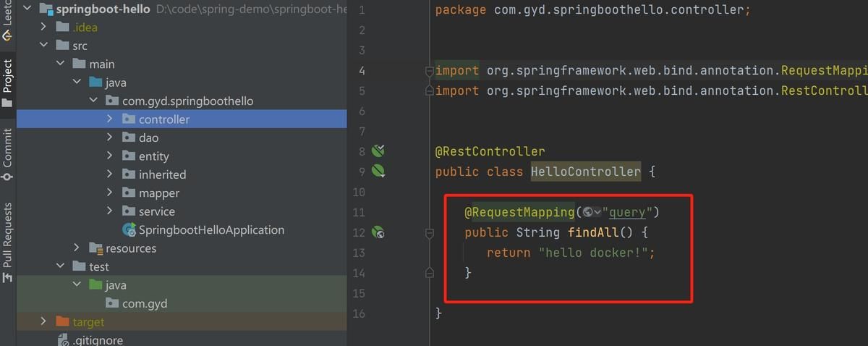This screenshot has width=868, height=346.
Task: Select the com.gyd test package
Action: pyautogui.click(x=145, y=303)
